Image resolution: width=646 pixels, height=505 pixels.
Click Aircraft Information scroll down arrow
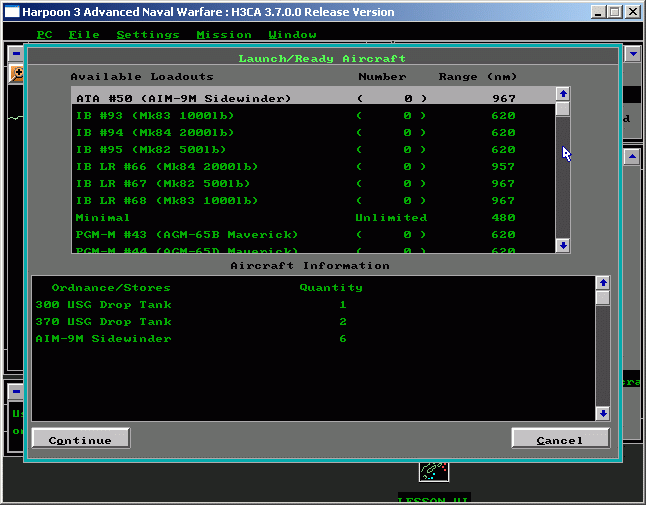603,414
